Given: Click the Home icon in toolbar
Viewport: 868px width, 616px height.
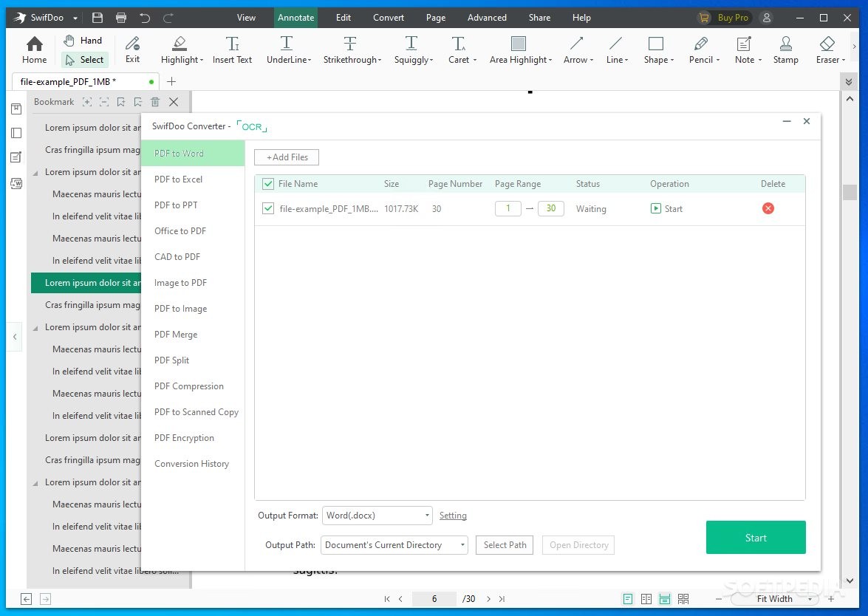Looking at the screenshot, I should tap(34, 49).
